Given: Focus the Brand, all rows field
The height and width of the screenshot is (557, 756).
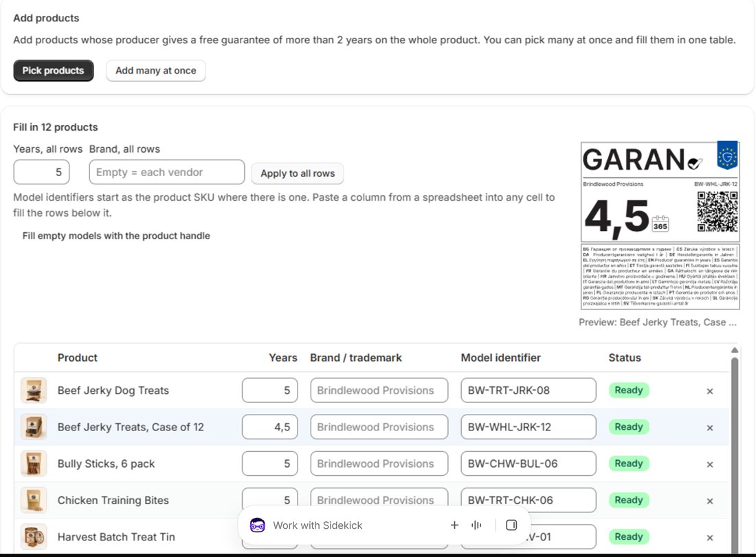Looking at the screenshot, I should pyautogui.click(x=167, y=172).
